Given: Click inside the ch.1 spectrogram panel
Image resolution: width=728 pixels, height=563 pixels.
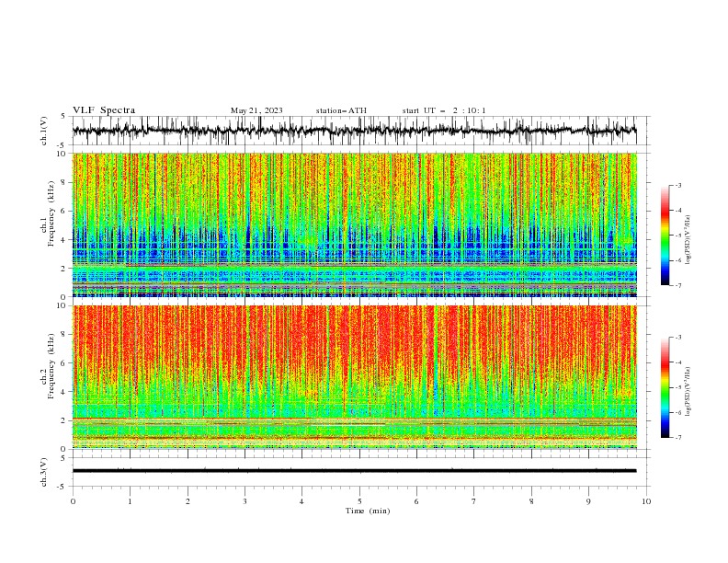Looking at the screenshot, I should pos(354,224).
